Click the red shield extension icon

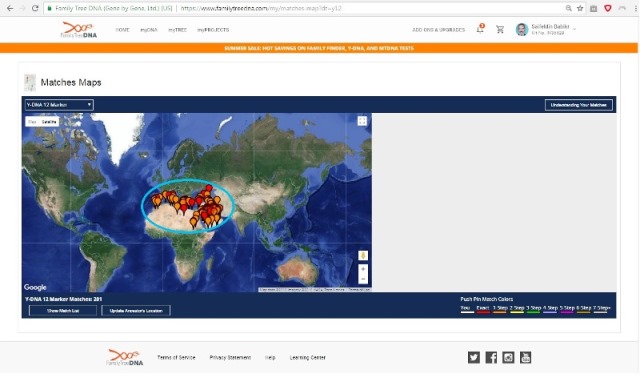(x=608, y=8)
